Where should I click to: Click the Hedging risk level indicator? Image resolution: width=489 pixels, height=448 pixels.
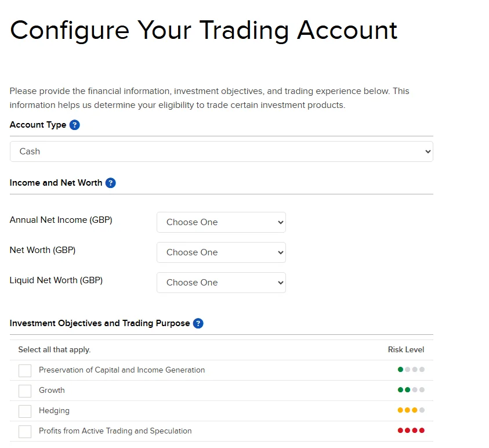[412, 410]
